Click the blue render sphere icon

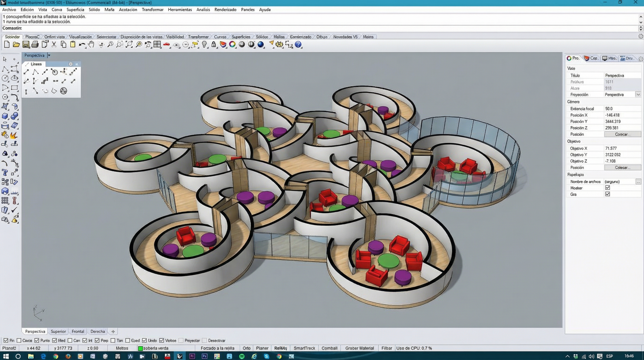tap(260, 45)
